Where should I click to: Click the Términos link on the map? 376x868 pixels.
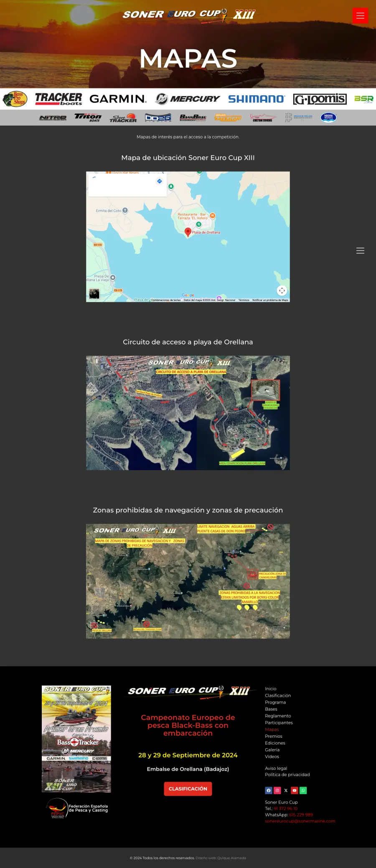coord(244,300)
